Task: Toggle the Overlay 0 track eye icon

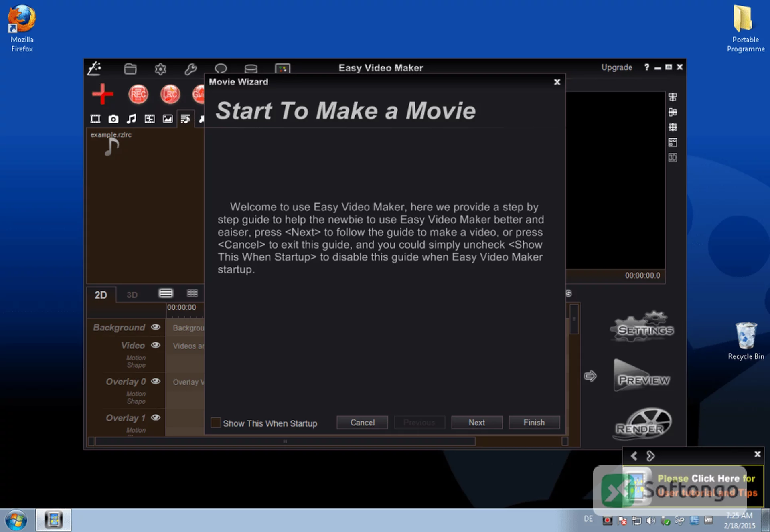Action: coord(156,381)
